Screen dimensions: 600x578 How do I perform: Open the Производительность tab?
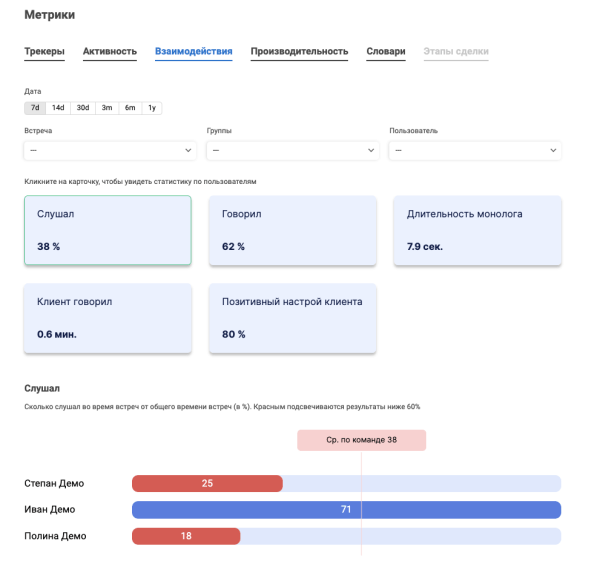[x=299, y=51]
